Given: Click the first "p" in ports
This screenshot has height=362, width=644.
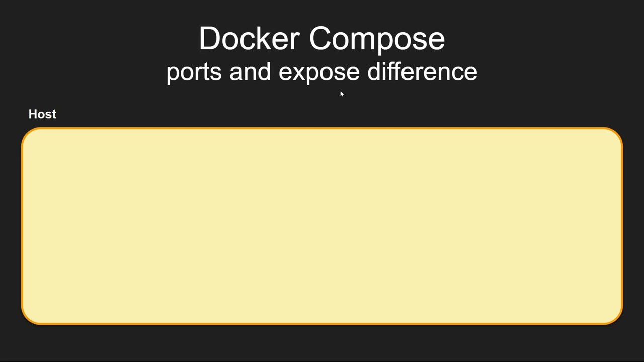Looking at the screenshot, I should pos(172,73).
